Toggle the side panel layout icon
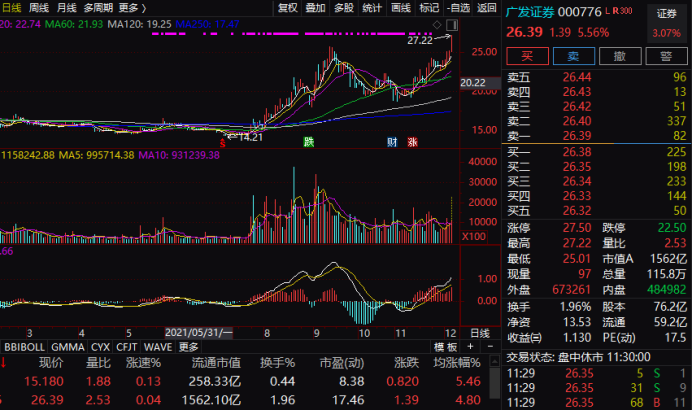 pos(453,25)
